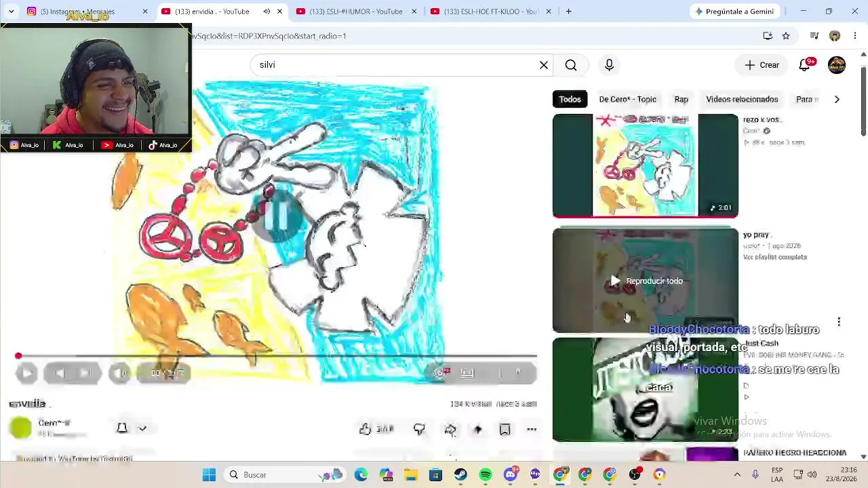This screenshot has width=868, height=488.
Task: Launch Spotify from the taskbar
Action: (x=486, y=475)
